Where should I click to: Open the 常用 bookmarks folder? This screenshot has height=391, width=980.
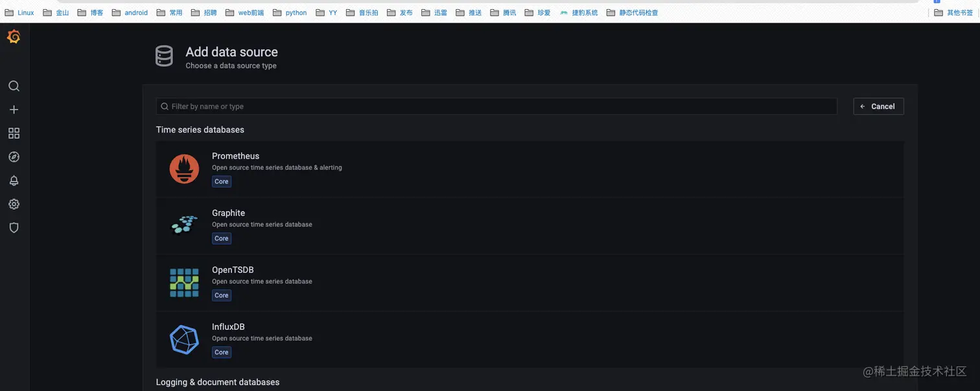[x=169, y=12]
